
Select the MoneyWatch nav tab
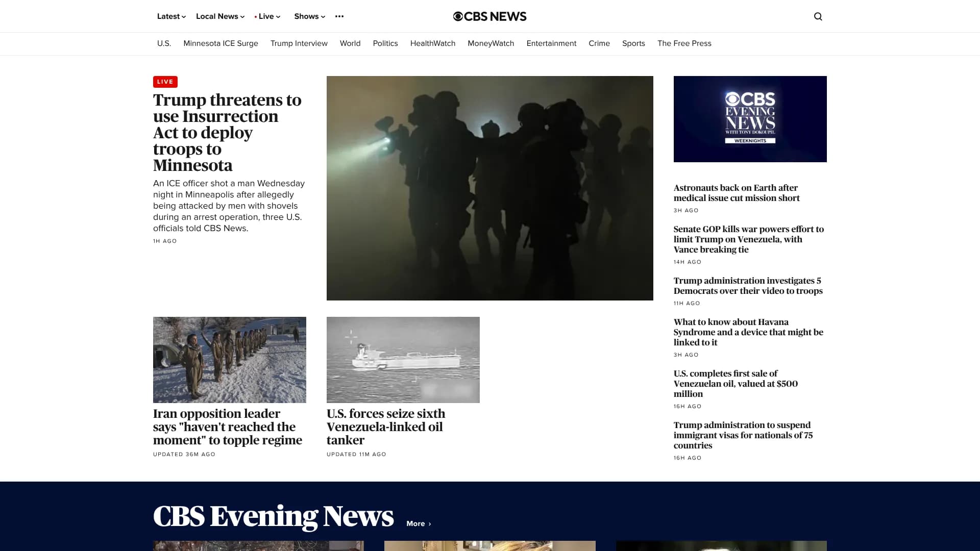pyautogui.click(x=491, y=43)
